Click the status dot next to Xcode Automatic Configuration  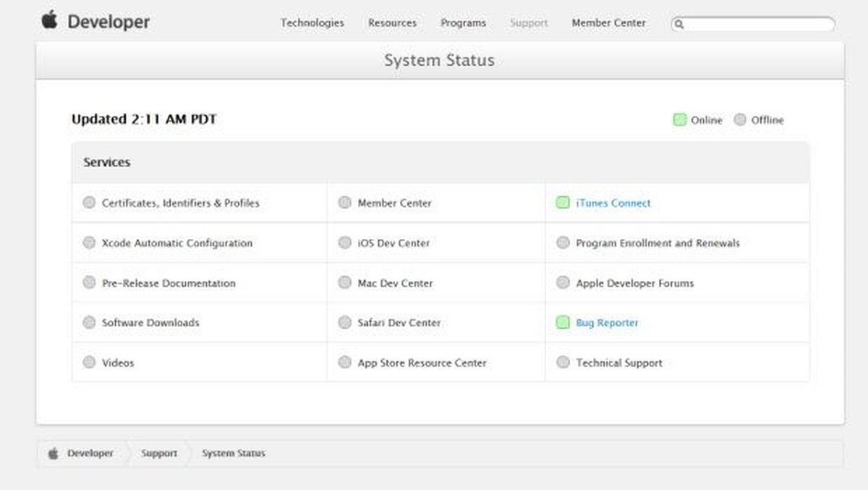point(89,243)
